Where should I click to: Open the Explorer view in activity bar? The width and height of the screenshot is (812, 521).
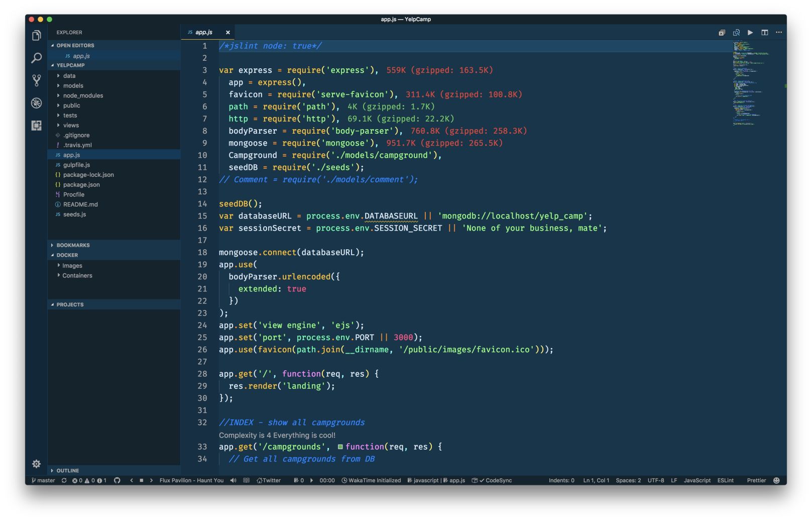pos(36,36)
